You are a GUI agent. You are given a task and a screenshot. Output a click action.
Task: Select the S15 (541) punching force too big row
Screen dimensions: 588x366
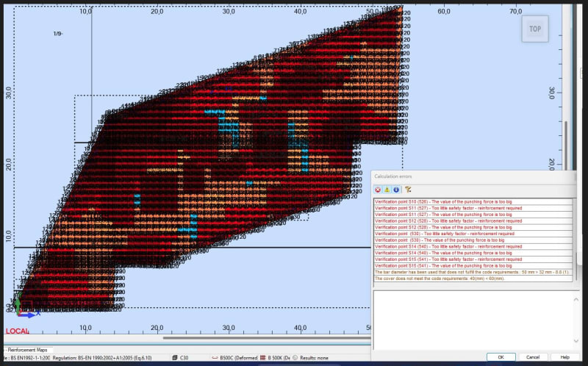pos(473,265)
